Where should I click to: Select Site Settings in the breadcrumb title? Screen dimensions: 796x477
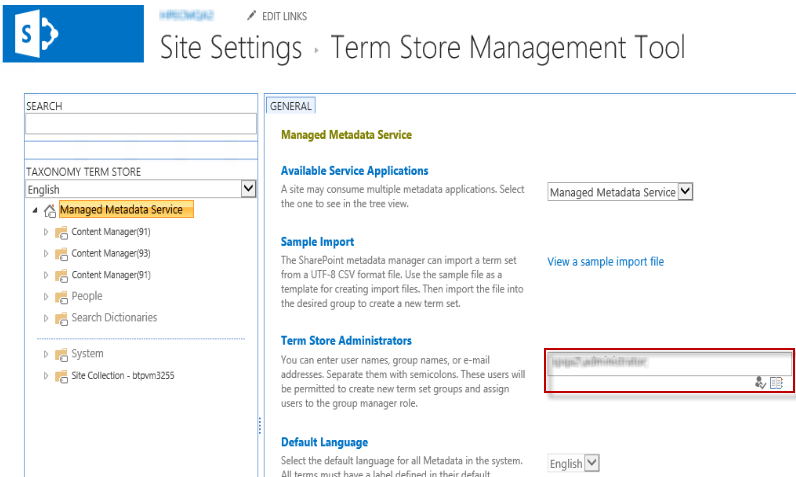tap(231, 48)
